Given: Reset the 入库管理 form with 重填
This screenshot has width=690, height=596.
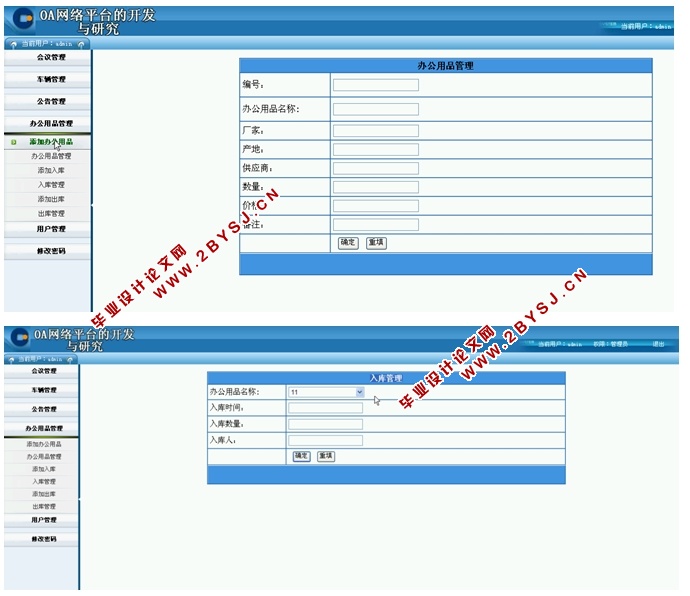Looking at the screenshot, I should click(326, 456).
